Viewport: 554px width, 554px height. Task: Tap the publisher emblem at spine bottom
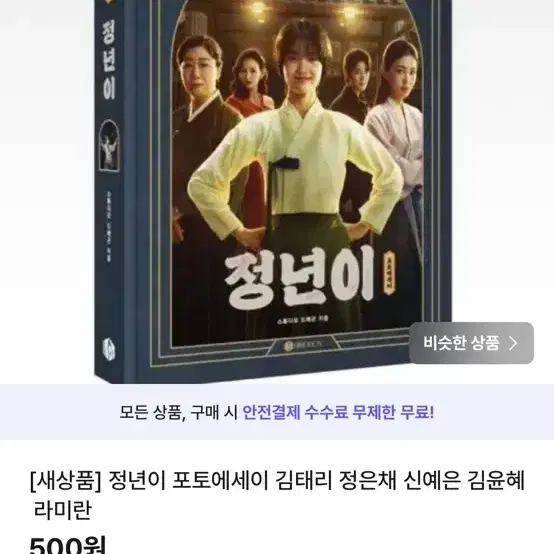pos(108,348)
